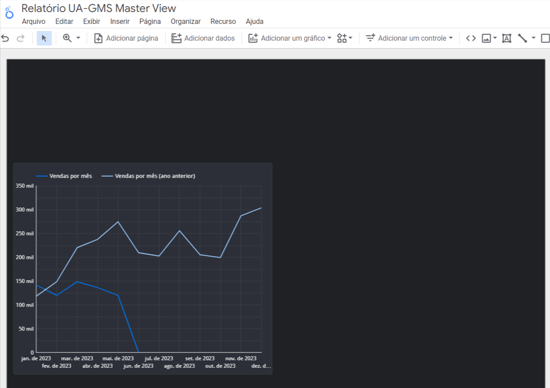The width and height of the screenshot is (550, 388).
Task: Click the 50 mil axis label
Action: pos(26,329)
